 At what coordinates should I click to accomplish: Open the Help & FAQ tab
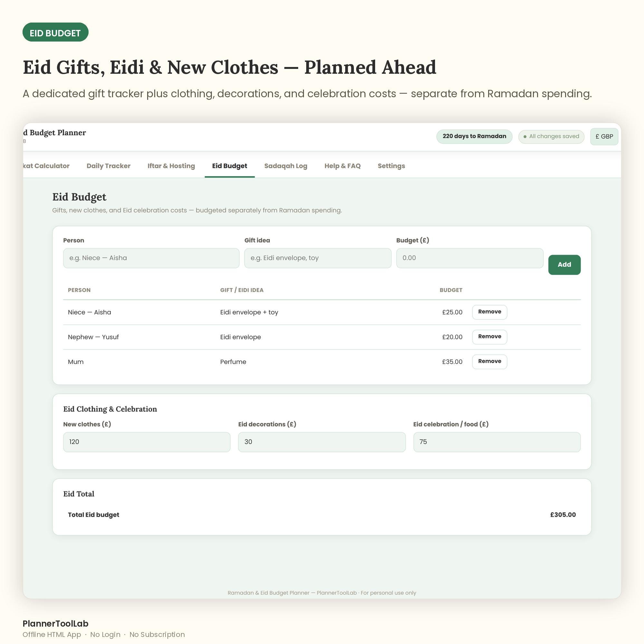342,166
